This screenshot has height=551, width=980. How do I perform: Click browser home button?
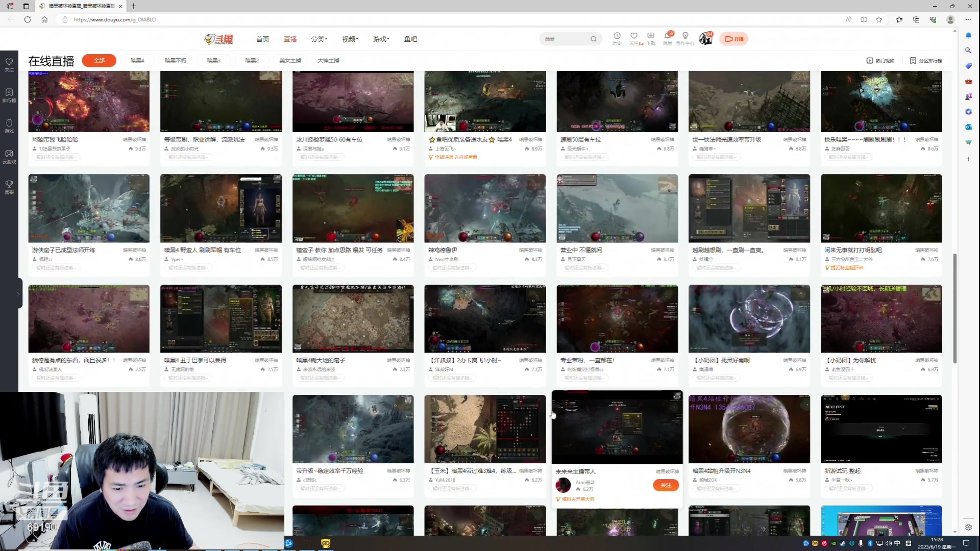click(44, 19)
